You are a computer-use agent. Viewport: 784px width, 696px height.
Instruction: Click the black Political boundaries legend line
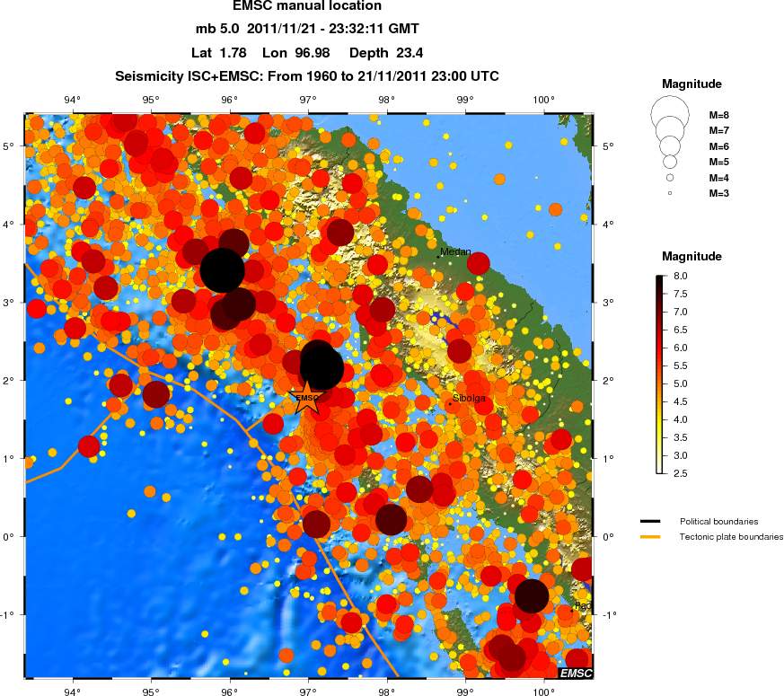pos(650,521)
